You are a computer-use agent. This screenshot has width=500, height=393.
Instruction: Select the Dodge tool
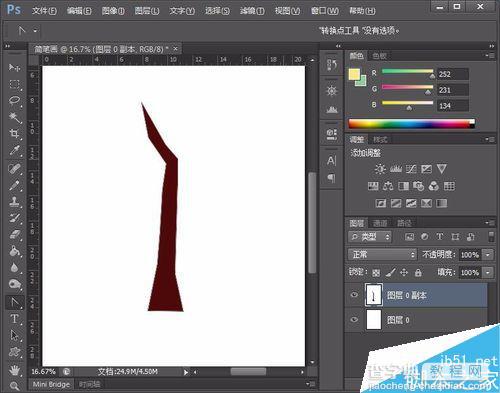[14, 284]
